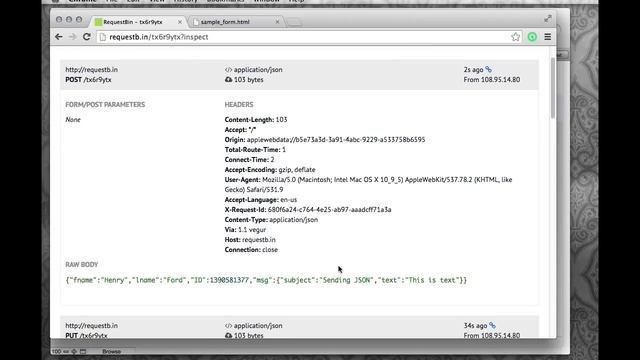Bookmark this page with the star icon

[x=516, y=37]
